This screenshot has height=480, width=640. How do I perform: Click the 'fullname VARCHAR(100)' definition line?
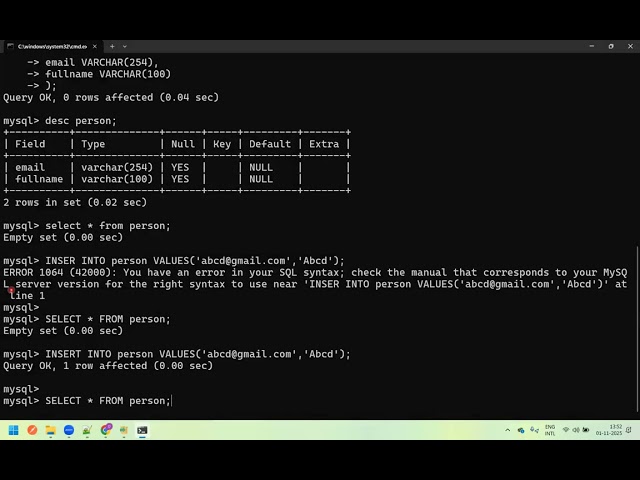[x=108, y=74]
